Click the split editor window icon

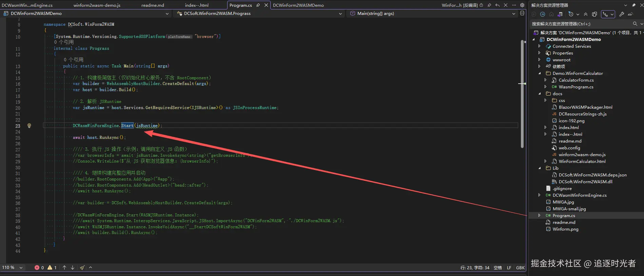522,13
